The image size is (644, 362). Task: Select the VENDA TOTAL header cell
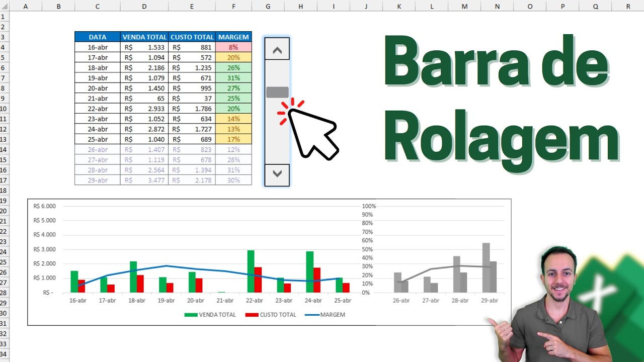(144, 37)
